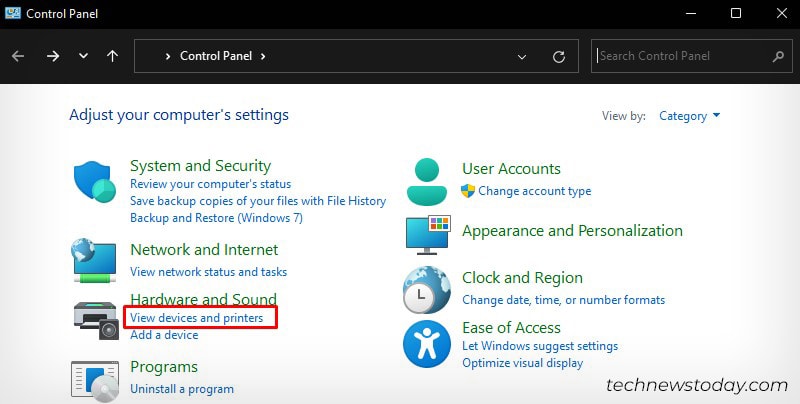
Task: Click the Programs disc icon
Action: (95, 382)
